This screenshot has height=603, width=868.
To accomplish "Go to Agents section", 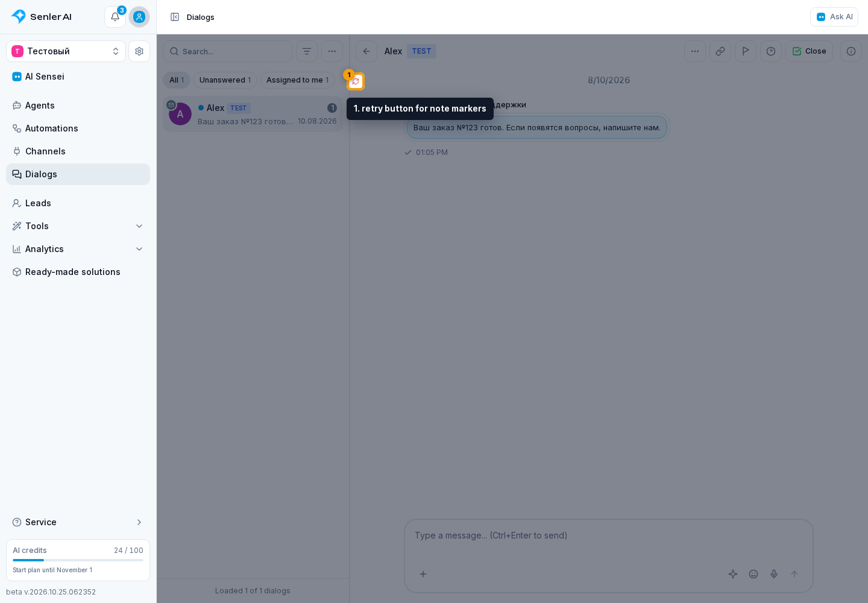I will (x=78, y=106).
